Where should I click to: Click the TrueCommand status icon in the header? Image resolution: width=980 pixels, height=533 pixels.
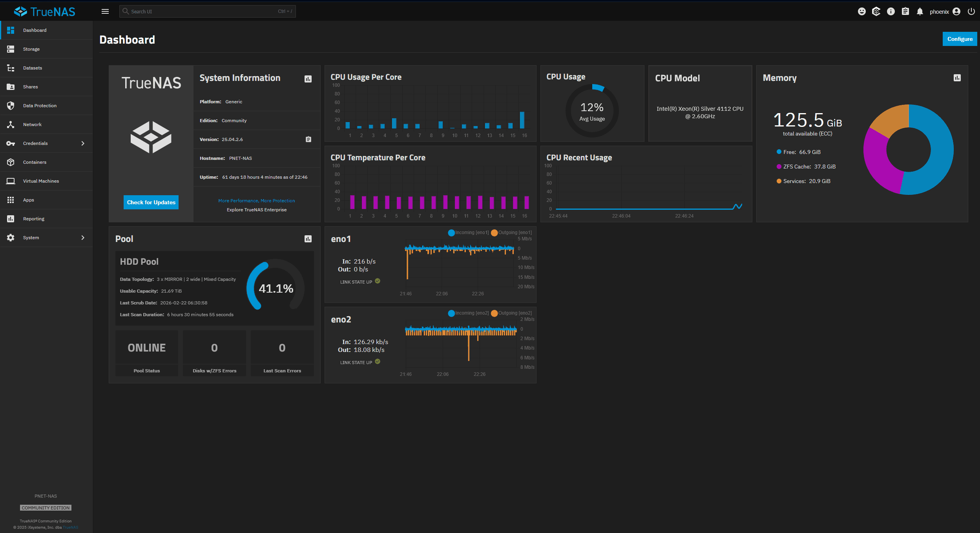pos(876,11)
